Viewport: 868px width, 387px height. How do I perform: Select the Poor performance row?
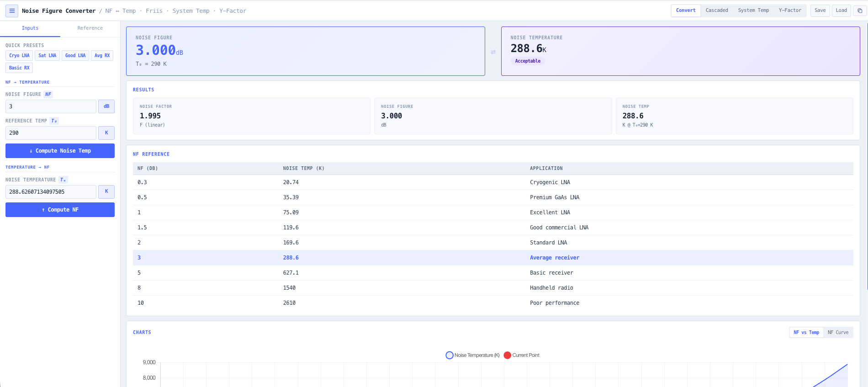(493, 303)
